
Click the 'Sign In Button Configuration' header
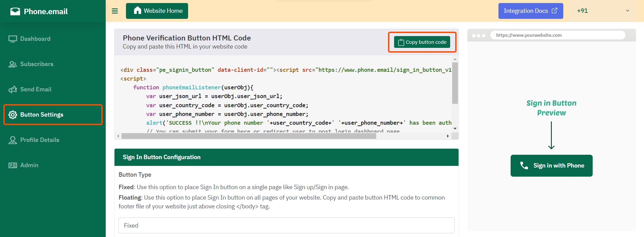pos(286,157)
